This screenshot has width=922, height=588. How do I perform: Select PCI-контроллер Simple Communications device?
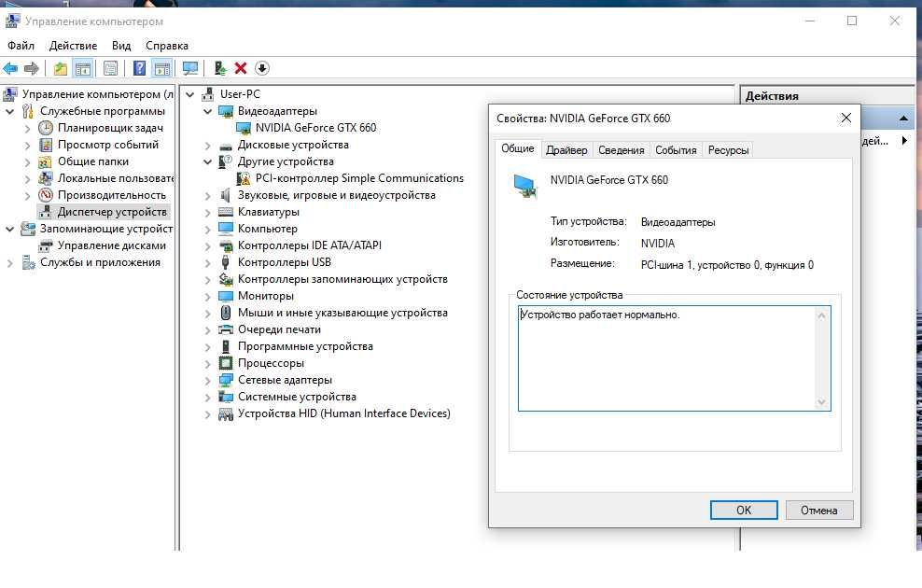pos(359,178)
